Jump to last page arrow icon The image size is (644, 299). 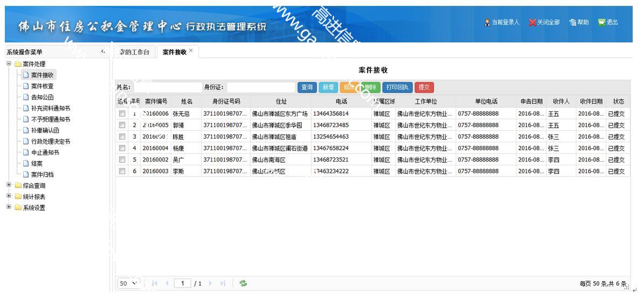pyautogui.click(x=223, y=283)
